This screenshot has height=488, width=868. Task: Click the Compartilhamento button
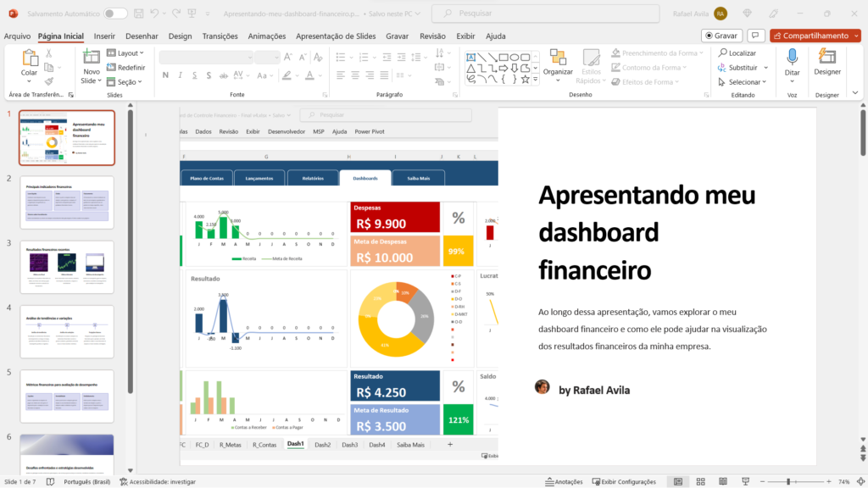point(815,36)
